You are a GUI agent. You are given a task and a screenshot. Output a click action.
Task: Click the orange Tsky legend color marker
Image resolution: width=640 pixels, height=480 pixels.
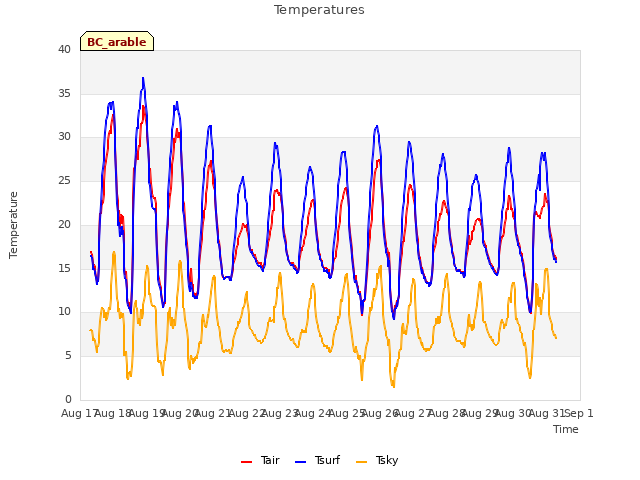pyautogui.click(x=362, y=462)
